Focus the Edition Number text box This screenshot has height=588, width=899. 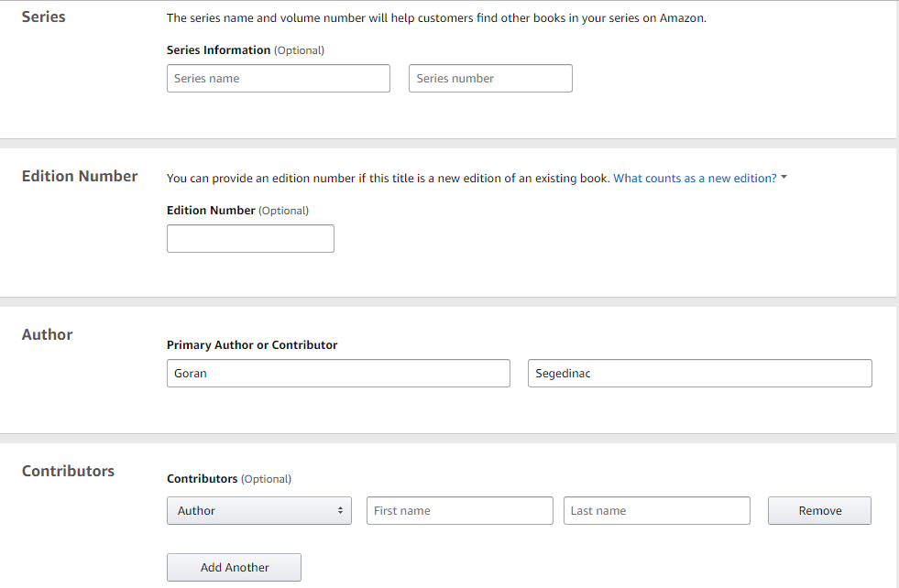(250, 239)
